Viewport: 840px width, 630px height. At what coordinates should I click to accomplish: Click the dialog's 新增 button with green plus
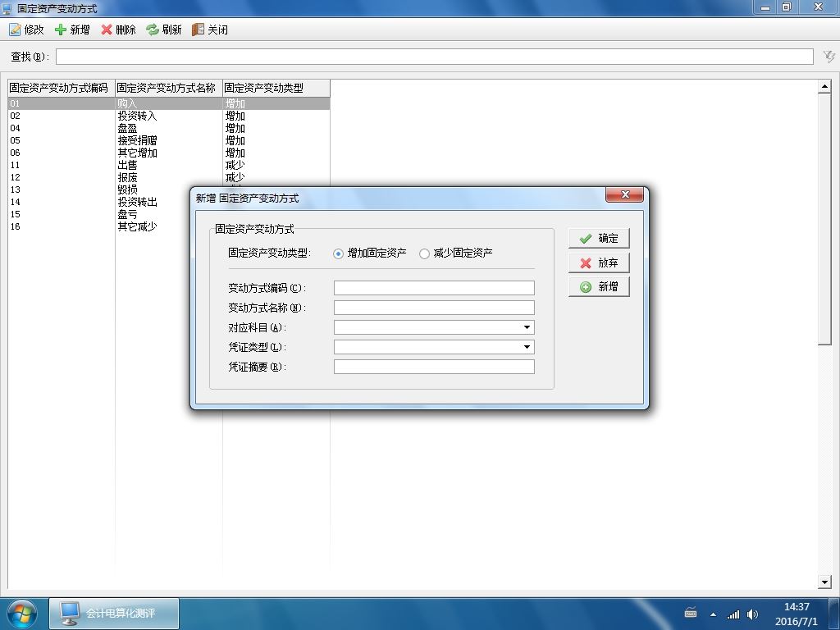pyautogui.click(x=599, y=286)
